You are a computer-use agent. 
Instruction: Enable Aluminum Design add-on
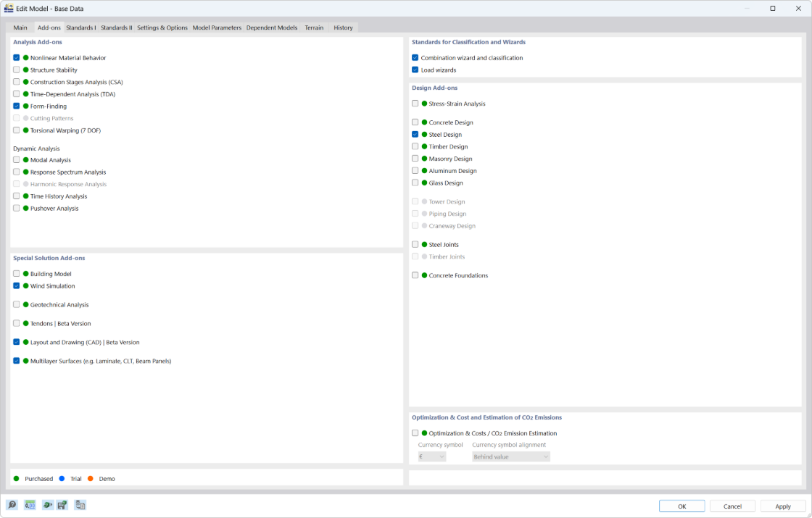coord(415,170)
